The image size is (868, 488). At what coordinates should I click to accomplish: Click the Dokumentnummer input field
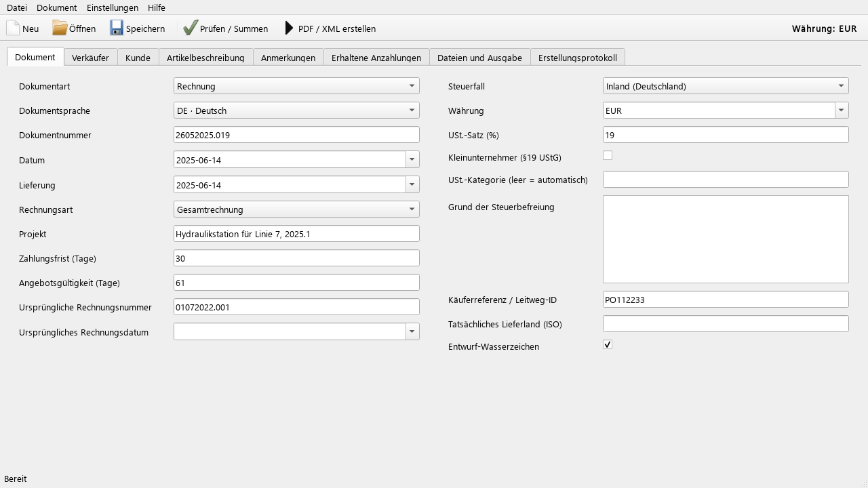coord(296,135)
